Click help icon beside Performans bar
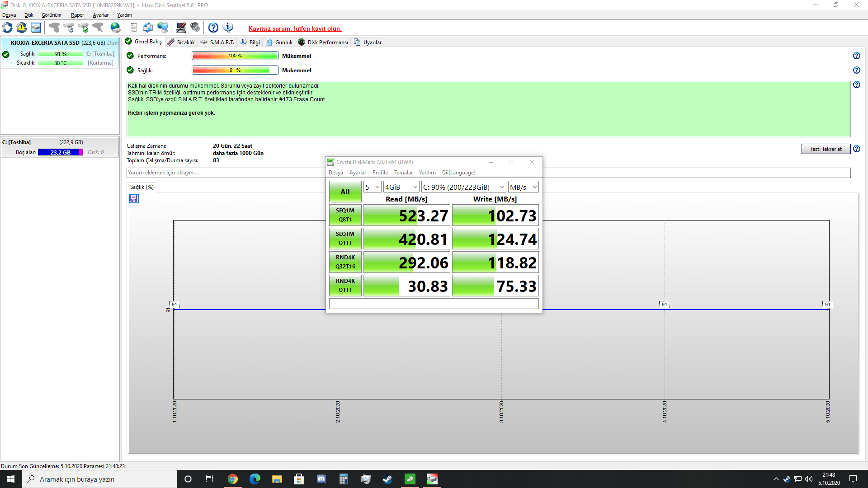Screen dimensions: 868x488 [856, 56]
